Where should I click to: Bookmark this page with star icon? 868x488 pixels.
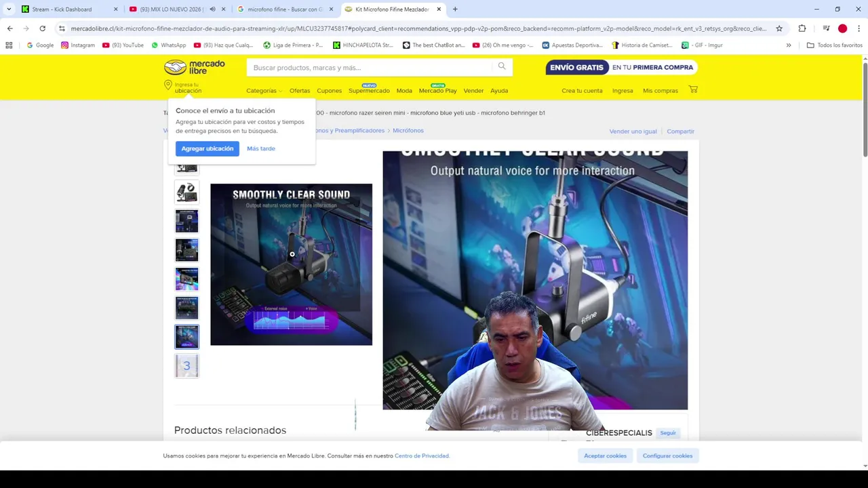pyautogui.click(x=779, y=28)
